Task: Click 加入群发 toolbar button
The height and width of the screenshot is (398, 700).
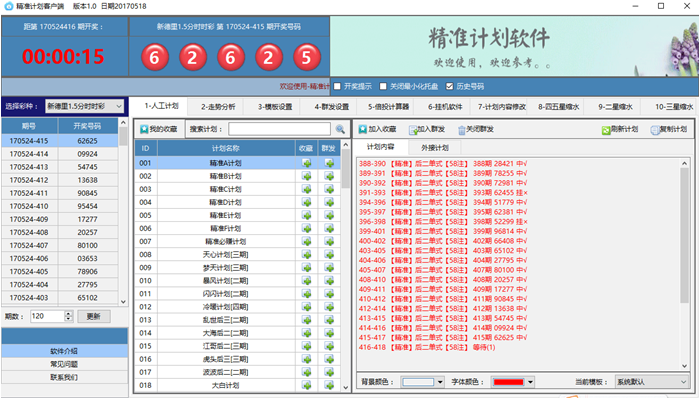Action: (x=427, y=129)
